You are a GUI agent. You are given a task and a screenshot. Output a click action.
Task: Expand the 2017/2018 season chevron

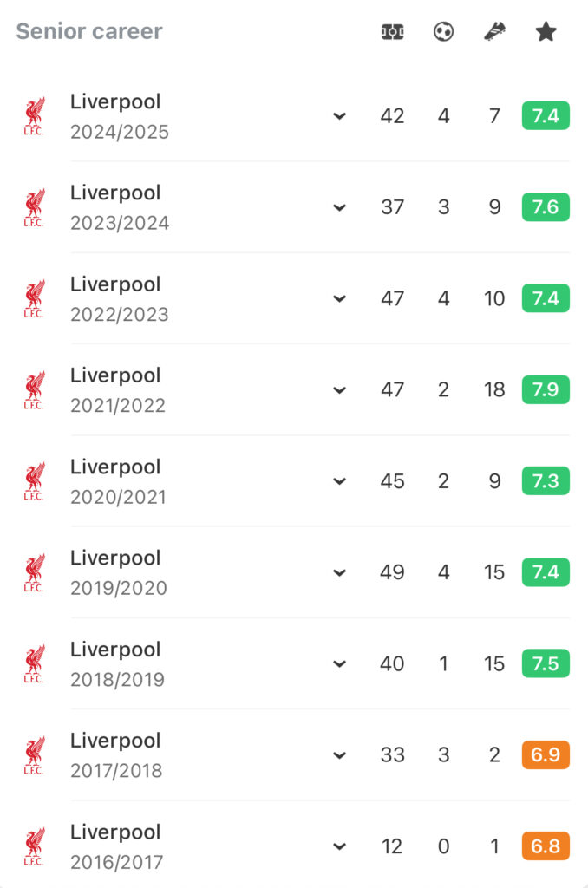click(339, 755)
